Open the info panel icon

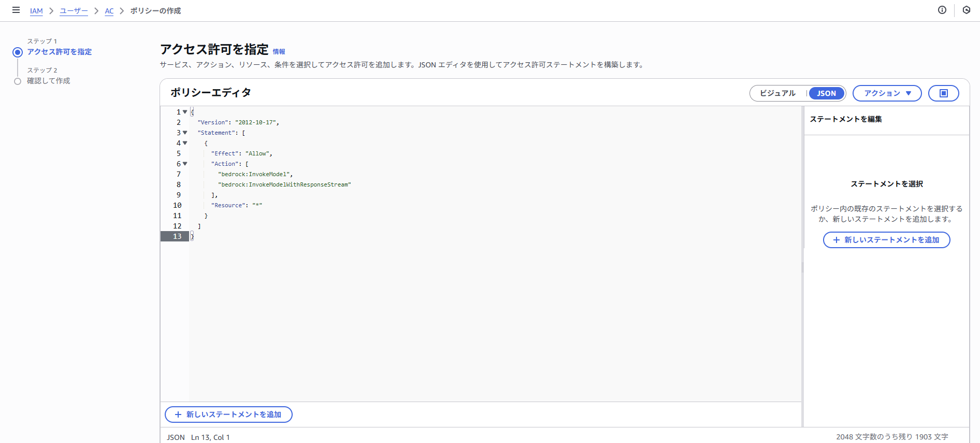942,10
